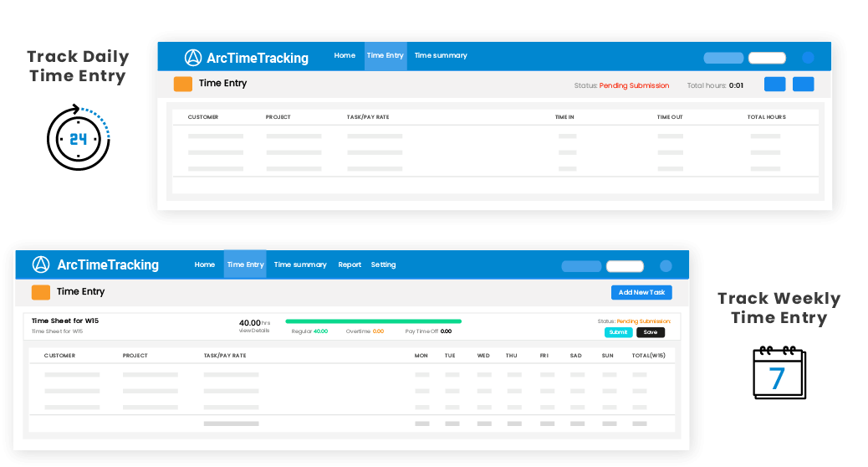868x467 pixels.
Task: Click user avatar circle in daily window
Action: coord(808,58)
